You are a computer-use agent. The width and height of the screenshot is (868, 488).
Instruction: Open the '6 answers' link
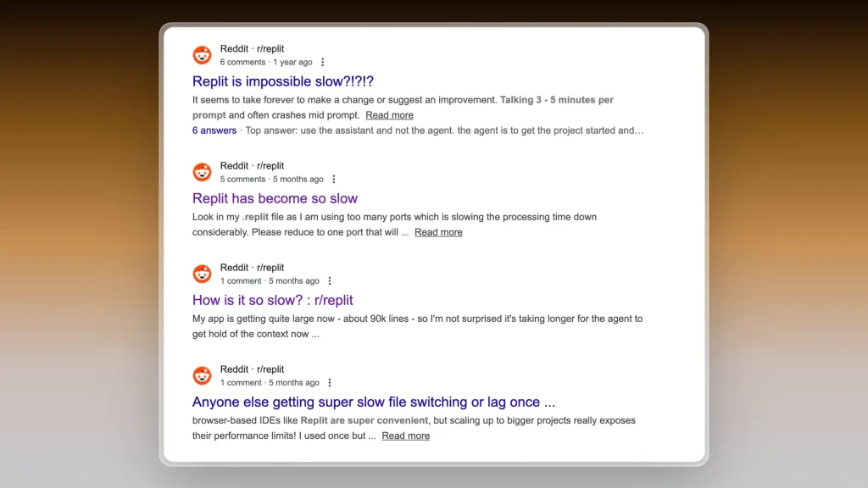coord(214,130)
